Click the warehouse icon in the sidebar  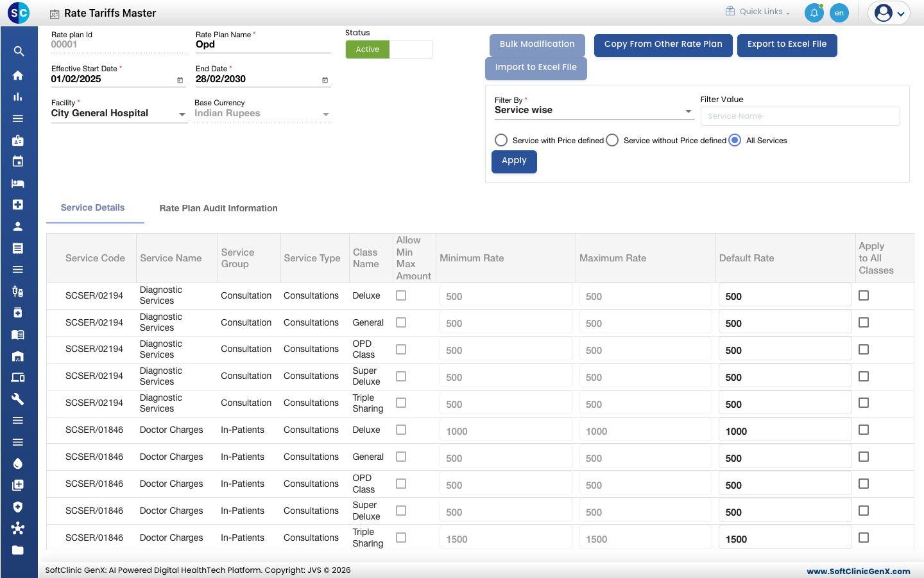coord(18,356)
